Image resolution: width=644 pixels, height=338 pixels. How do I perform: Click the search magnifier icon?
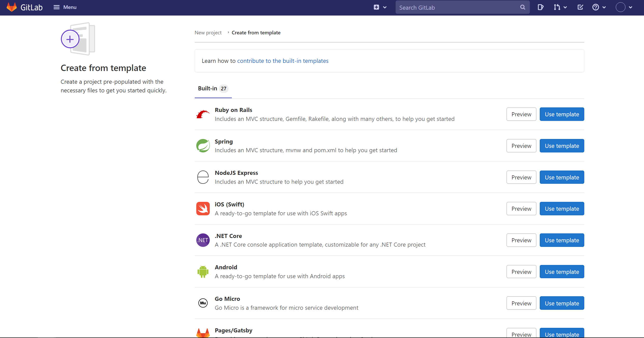click(522, 7)
